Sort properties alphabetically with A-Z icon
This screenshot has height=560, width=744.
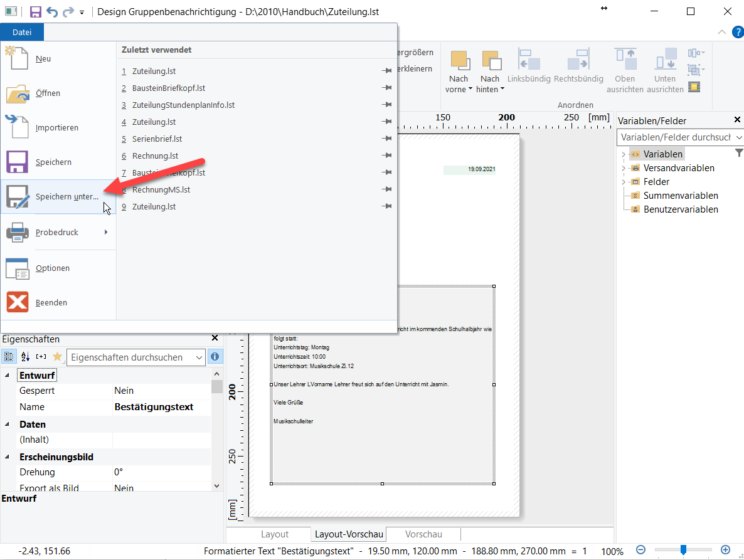(26, 357)
